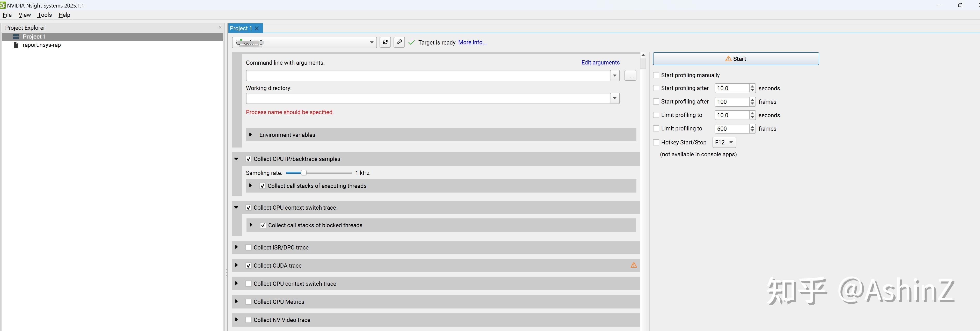
Task: Select the Project 1 icon in explorer
Action: click(x=16, y=36)
